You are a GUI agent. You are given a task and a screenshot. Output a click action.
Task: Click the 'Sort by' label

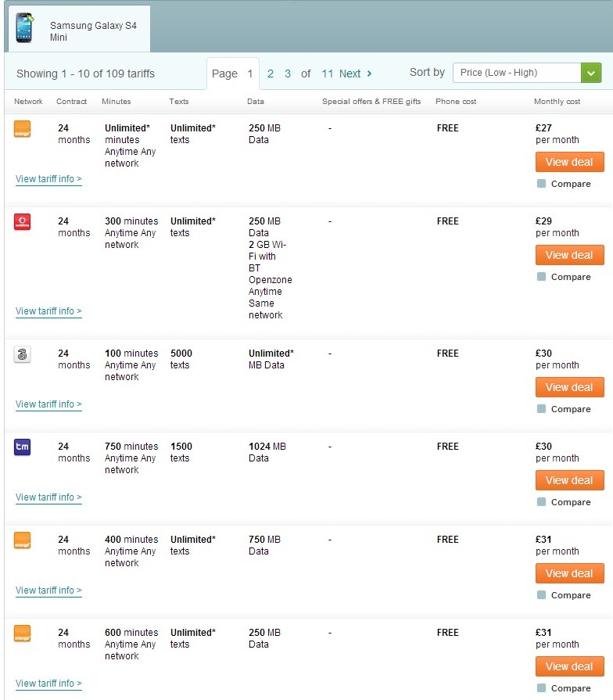coord(427,72)
